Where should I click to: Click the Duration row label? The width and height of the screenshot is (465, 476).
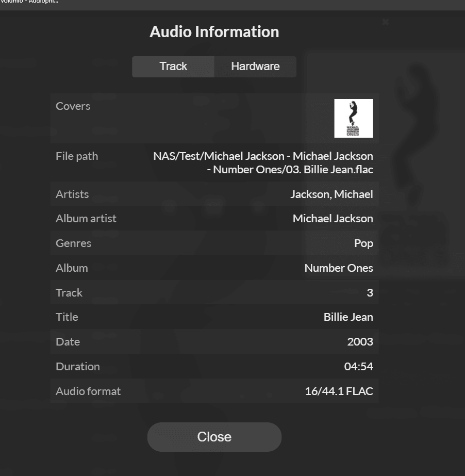[x=78, y=367]
